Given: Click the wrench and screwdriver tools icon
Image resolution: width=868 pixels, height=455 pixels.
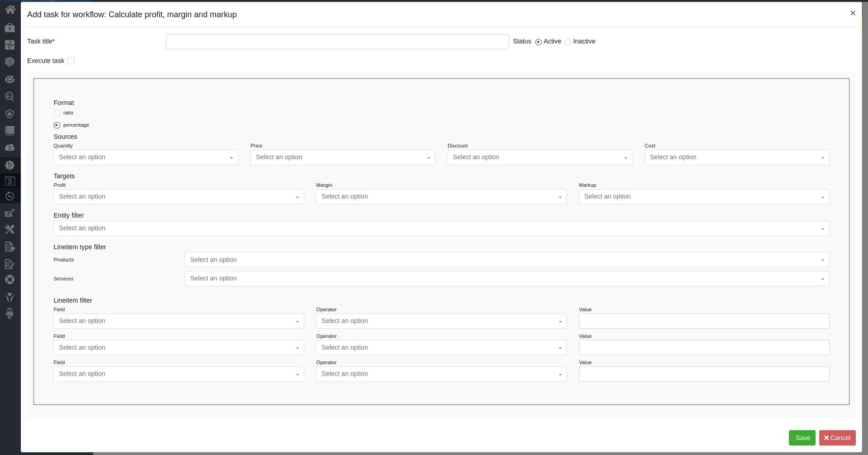Looking at the screenshot, I should (10, 230).
